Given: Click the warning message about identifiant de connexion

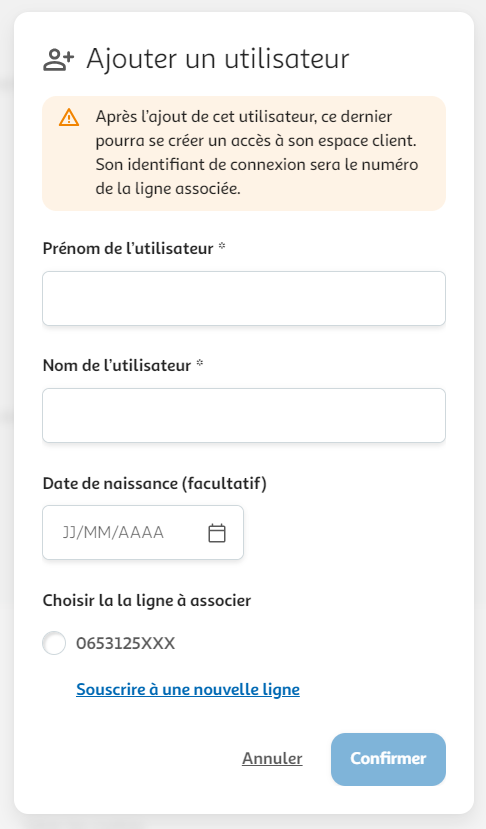Looking at the screenshot, I should coord(257,153).
